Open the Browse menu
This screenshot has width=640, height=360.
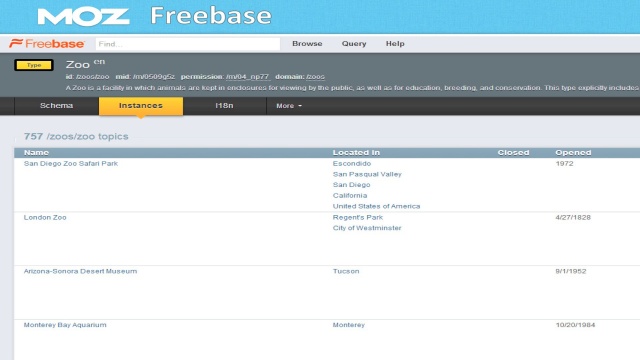click(x=307, y=43)
